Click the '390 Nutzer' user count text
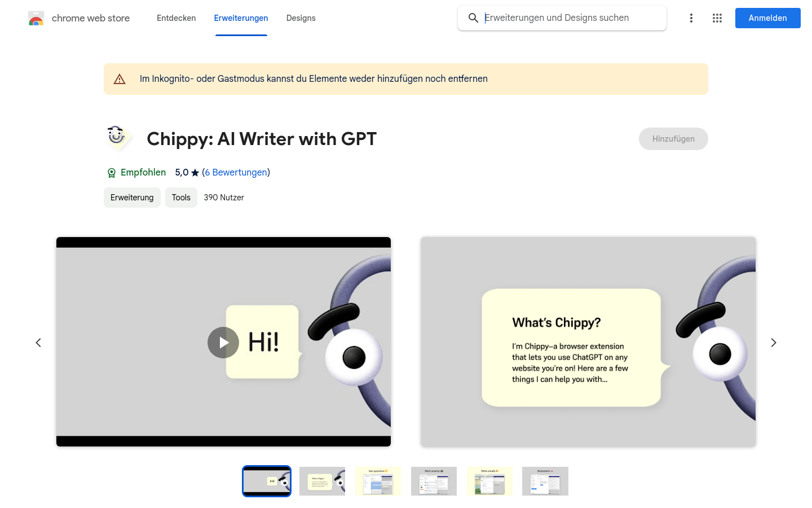Screen dimensions: 812x508 [x=224, y=198]
